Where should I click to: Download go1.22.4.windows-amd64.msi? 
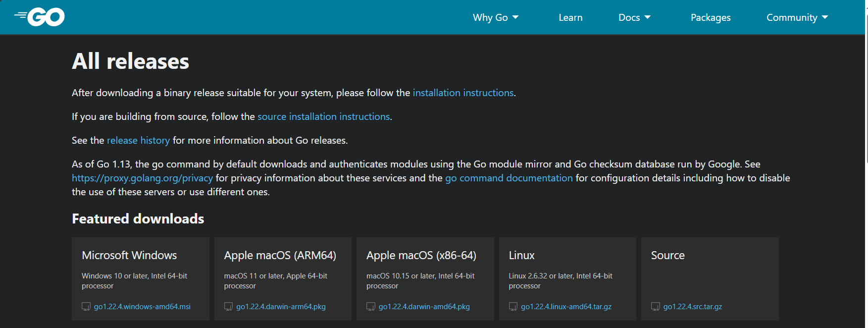tap(142, 307)
